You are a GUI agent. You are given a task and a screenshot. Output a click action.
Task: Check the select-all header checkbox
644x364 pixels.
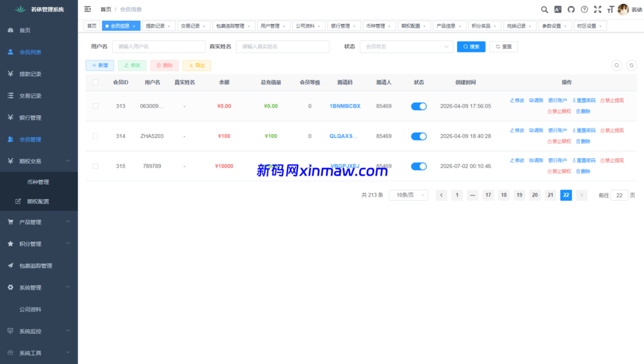(96, 82)
